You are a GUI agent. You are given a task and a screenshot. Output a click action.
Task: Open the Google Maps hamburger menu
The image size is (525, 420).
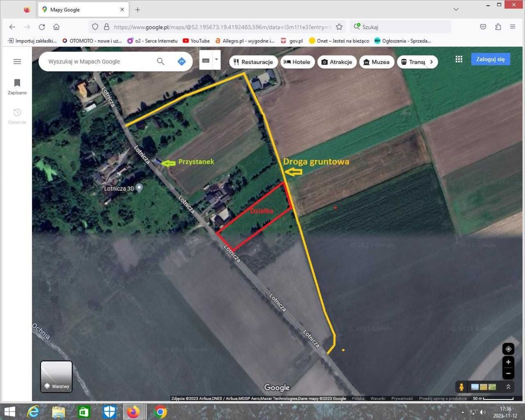click(x=17, y=62)
